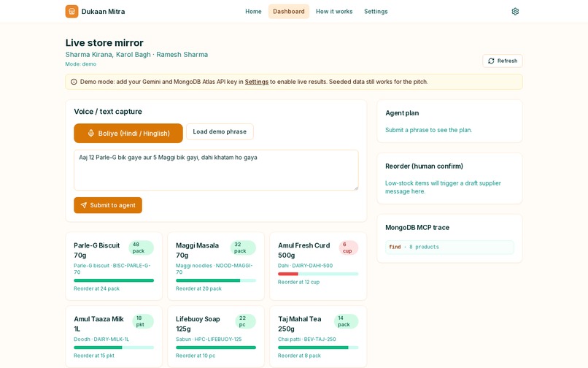Image resolution: width=588 pixels, height=368 pixels.
Task: Click Amul Fresh Curd red stock bar
Action: 288,274
